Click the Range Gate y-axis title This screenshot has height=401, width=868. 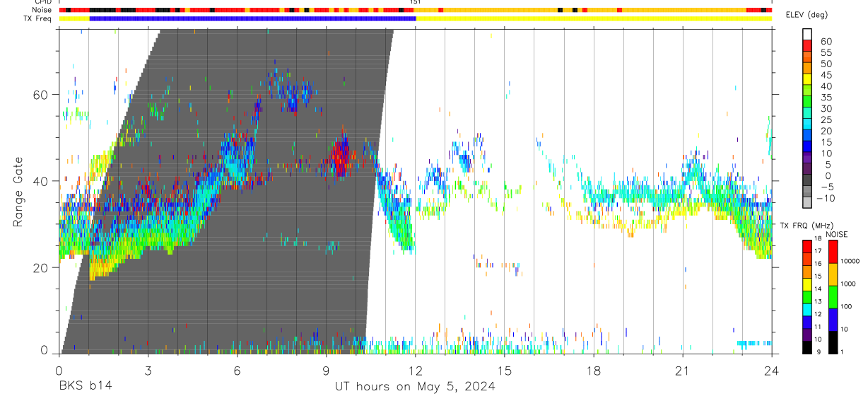tap(19, 192)
